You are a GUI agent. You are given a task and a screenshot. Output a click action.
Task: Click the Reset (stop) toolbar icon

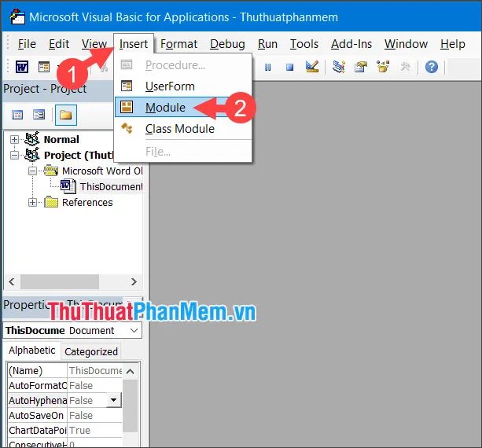pyautogui.click(x=289, y=68)
